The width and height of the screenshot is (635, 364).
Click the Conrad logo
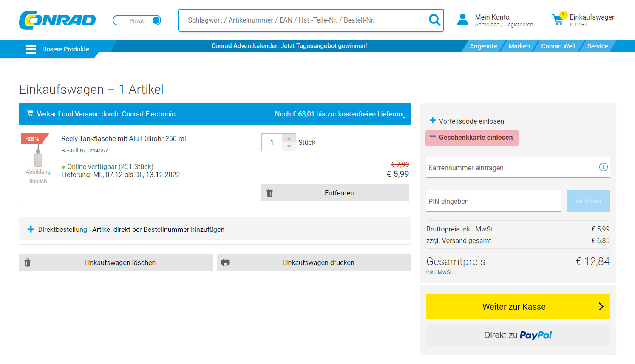pos(57,20)
